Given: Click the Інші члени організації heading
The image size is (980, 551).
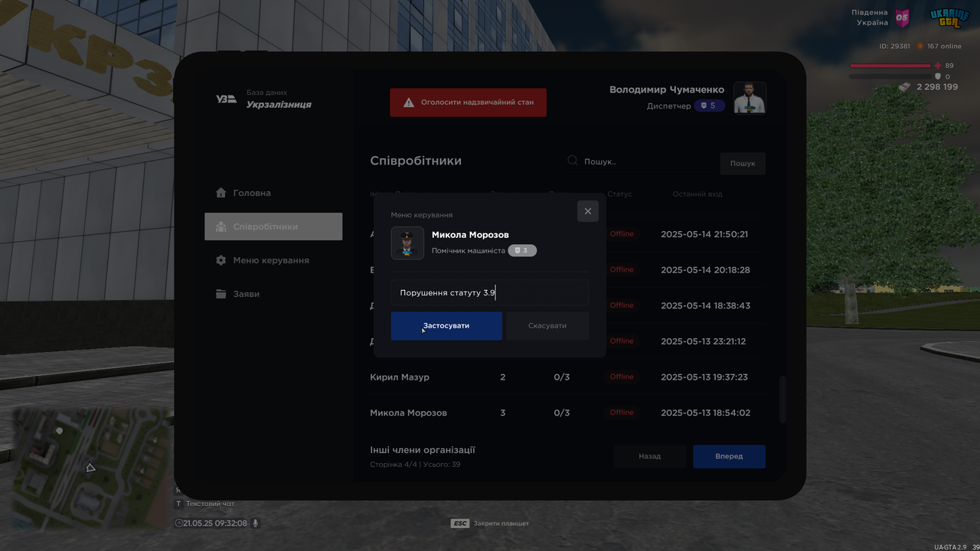Looking at the screenshot, I should tap(423, 450).
